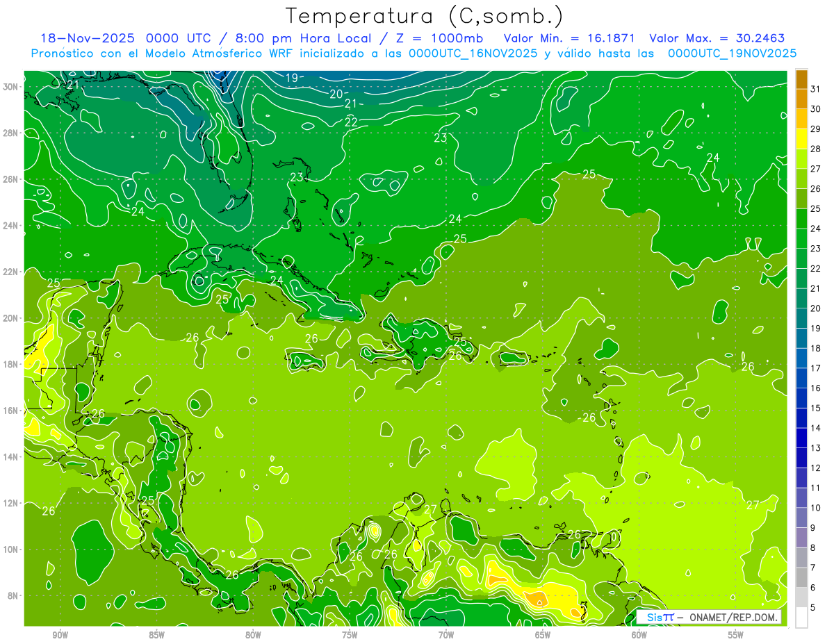Click the 10N latitude axis label
The height and width of the screenshot is (644, 834).
pos(10,550)
